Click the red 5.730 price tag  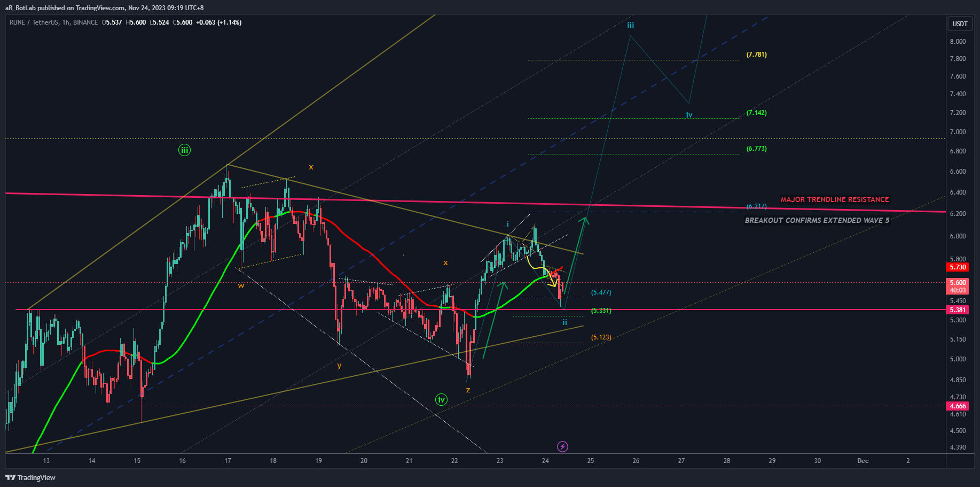958,267
